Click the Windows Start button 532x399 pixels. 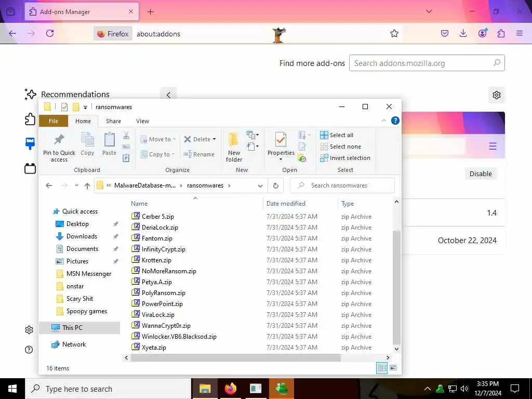pos(12,389)
